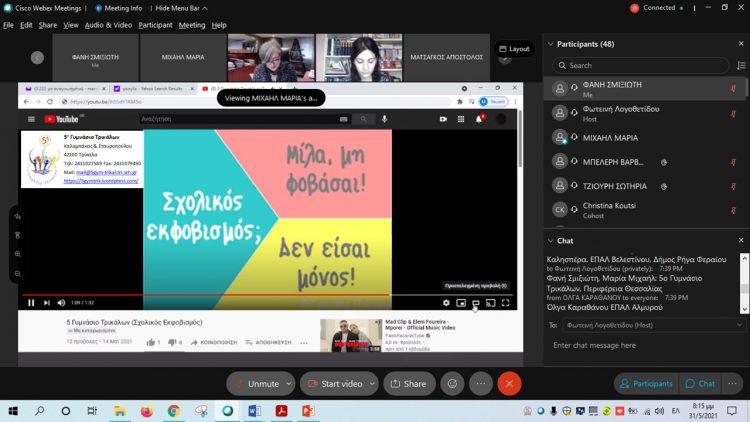Click the red leave meeting button

509,384
